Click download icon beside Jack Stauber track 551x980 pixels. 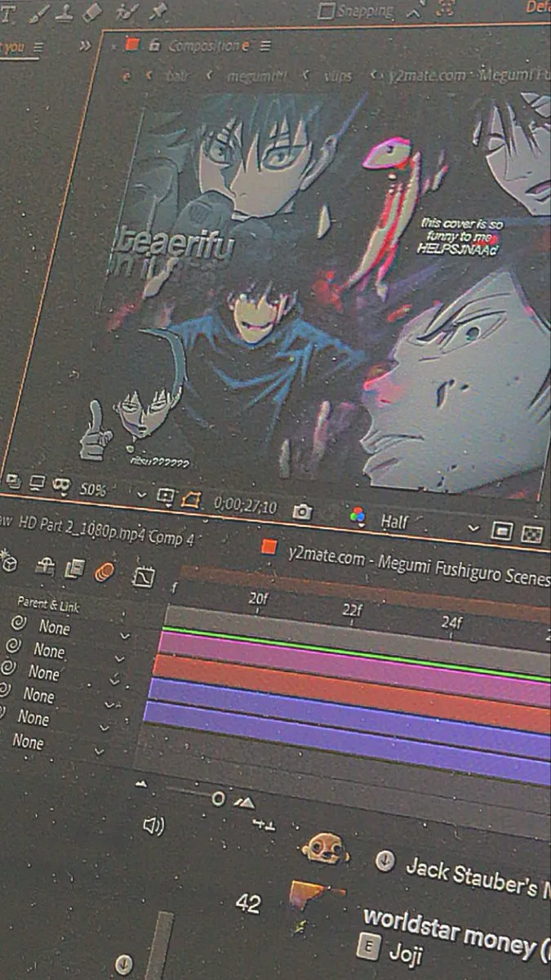pos(385,860)
